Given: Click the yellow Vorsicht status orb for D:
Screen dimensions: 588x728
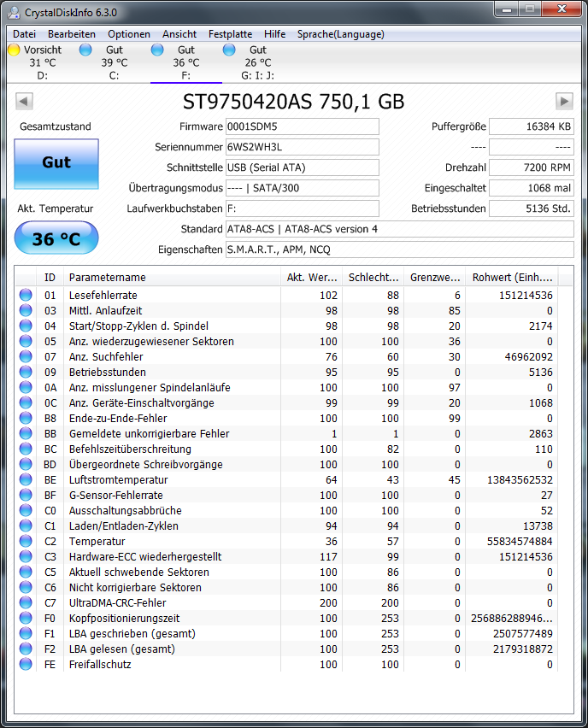Looking at the screenshot, I should 14,50.
